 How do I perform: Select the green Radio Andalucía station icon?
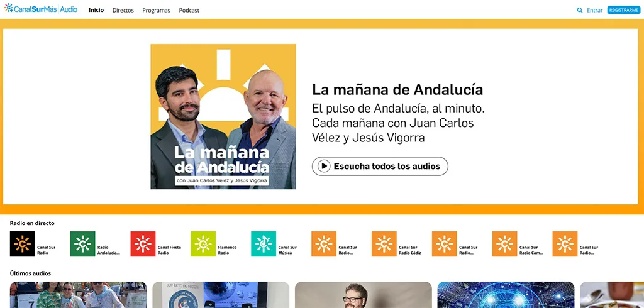[x=82, y=244]
